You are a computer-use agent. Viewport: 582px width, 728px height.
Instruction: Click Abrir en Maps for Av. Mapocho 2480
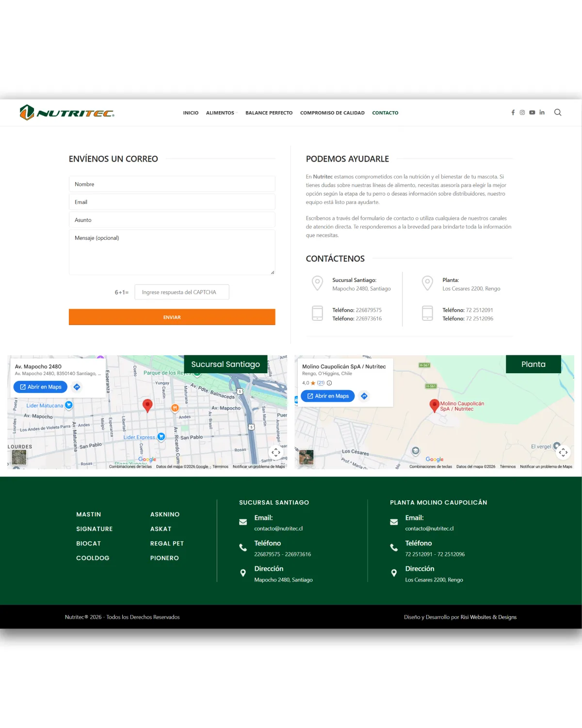40,387
